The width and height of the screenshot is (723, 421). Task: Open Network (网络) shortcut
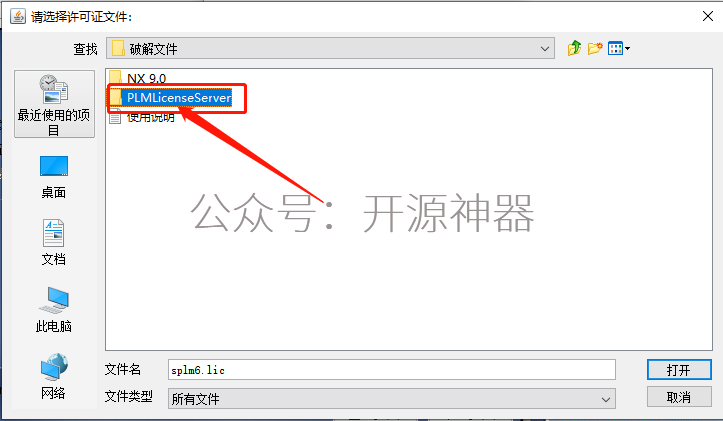pos(54,376)
